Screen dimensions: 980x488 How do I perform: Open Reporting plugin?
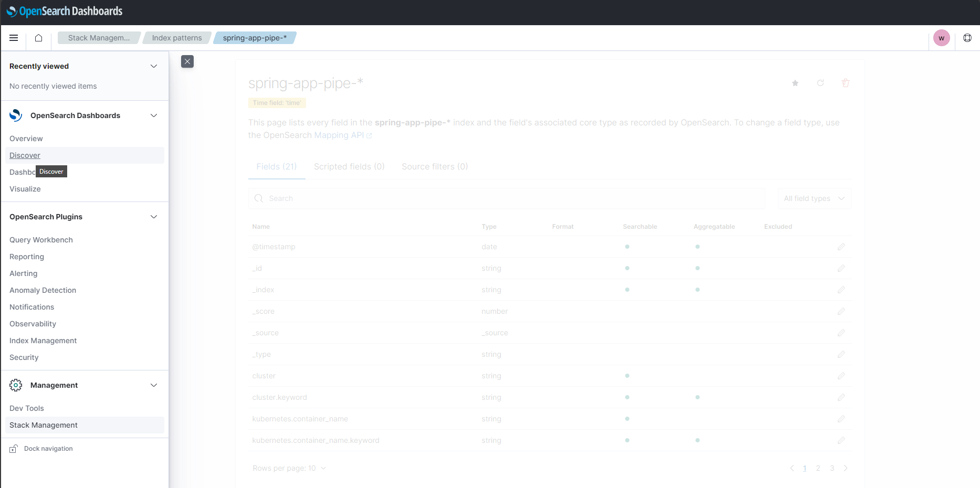[27, 257]
